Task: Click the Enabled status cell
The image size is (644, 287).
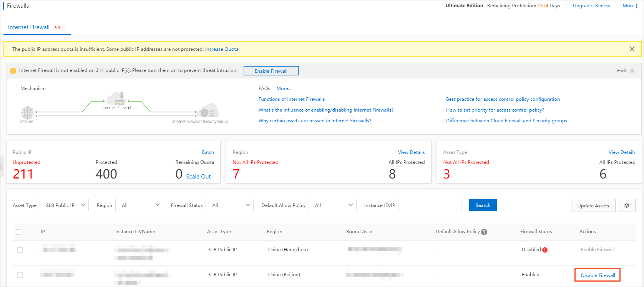Action: (531, 275)
